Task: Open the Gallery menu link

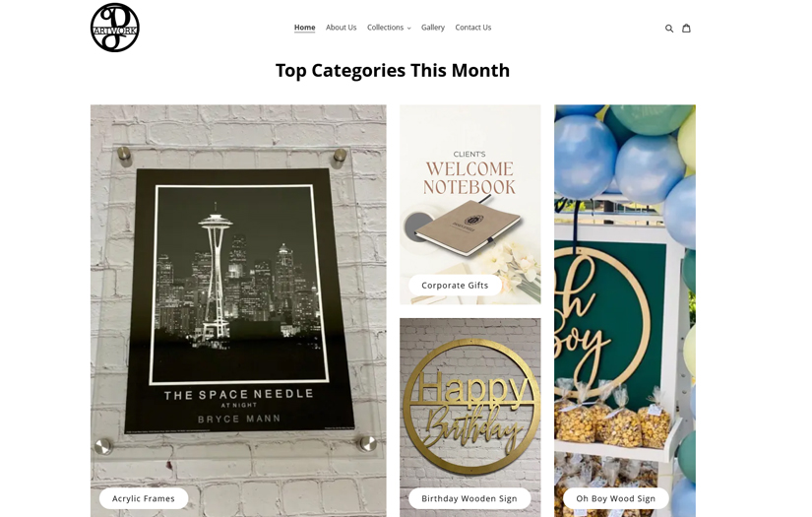Action: pyautogui.click(x=433, y=28)
